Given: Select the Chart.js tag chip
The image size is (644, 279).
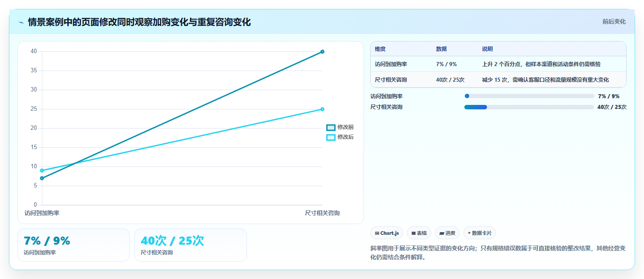Looking at the screenshot, I should [x=387, y=233].
